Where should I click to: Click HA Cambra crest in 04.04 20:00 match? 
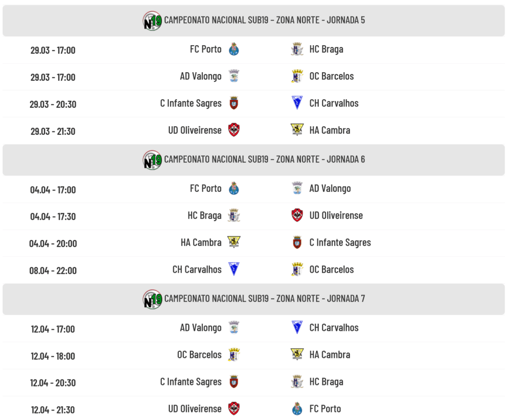pos(233,243)
